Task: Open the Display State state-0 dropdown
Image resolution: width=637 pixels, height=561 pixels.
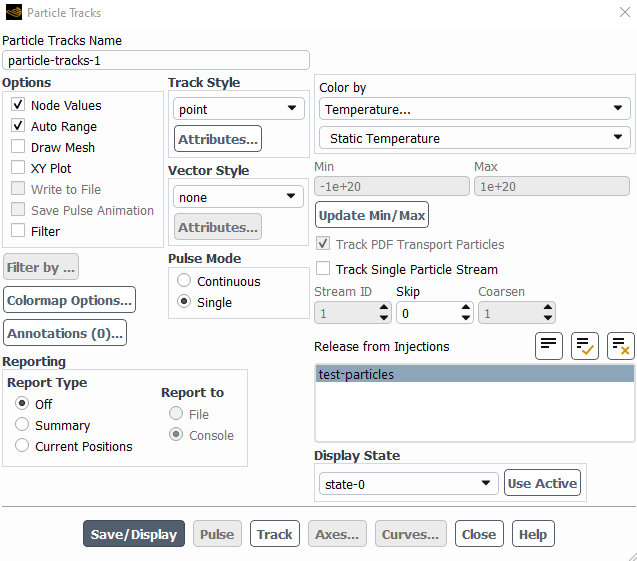Action: [x=408, y=484]
